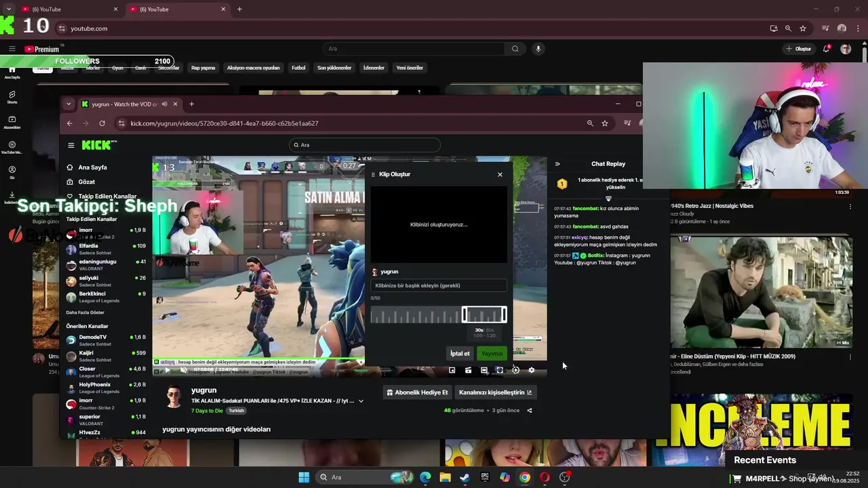This screenshot has width=868, height=488.
Task: Select Son yüklenenler chip on YouTube
Action: (x=334, y=68)
